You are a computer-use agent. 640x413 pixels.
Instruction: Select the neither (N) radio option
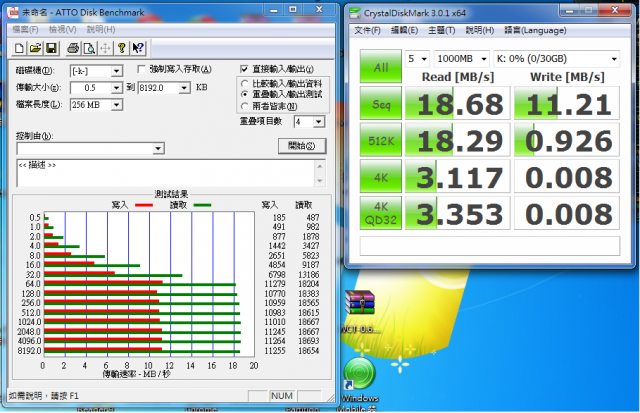pos(245,106)
